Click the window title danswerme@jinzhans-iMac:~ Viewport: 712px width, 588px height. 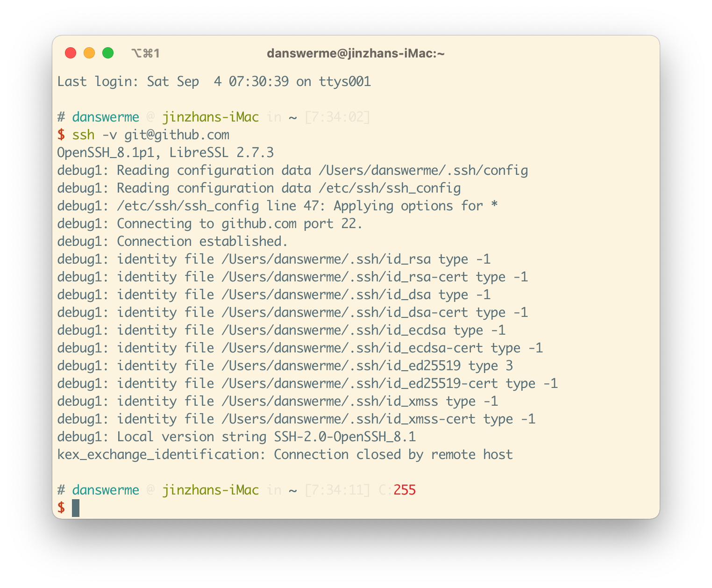tap(356, 54)
